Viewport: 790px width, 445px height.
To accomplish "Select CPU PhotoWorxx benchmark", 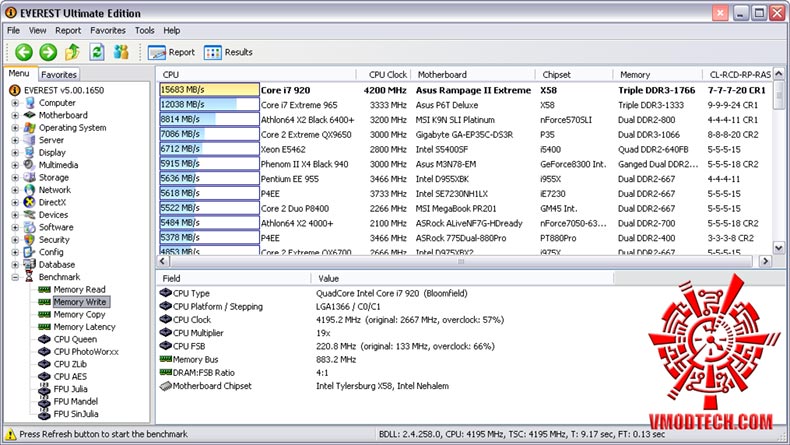I will point(86,352).
